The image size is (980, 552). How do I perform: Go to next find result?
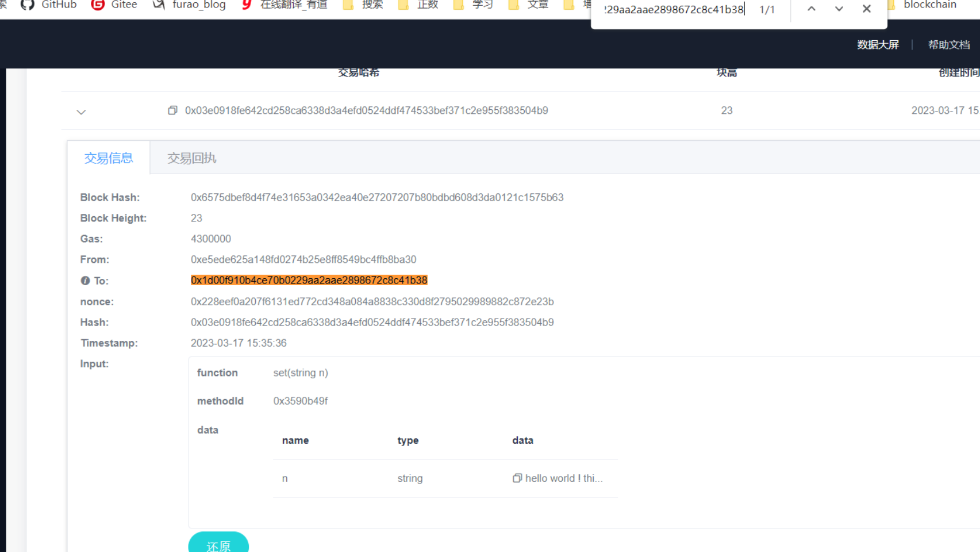(839, 9)
